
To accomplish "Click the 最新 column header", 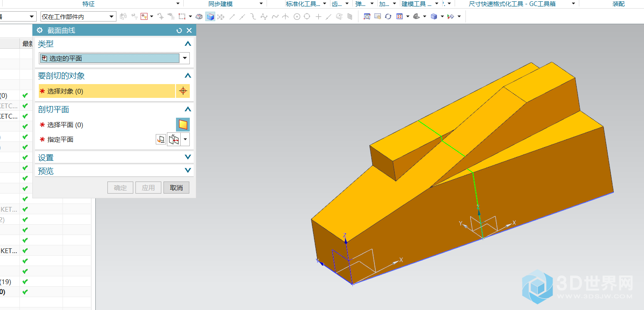I will [x=27, y=44].
